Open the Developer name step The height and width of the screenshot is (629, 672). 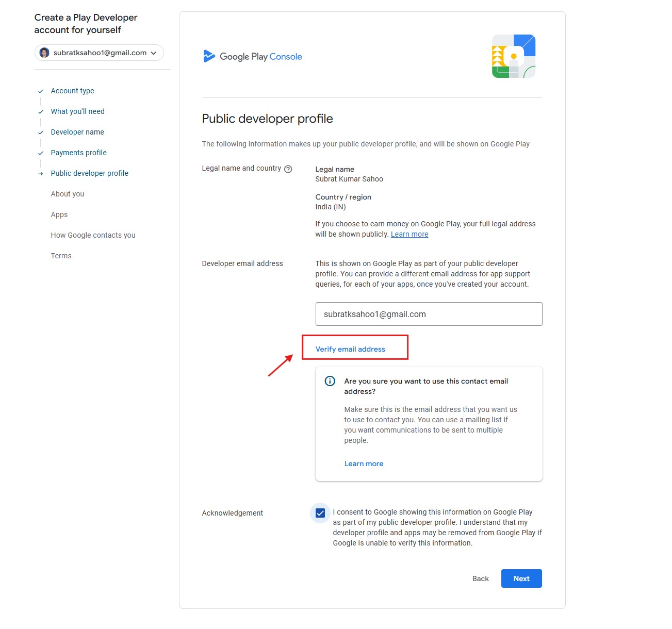tap(77, 132)
